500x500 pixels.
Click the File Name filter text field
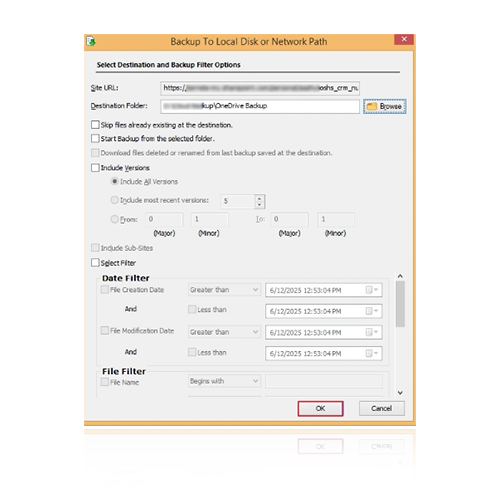(324, 381)
